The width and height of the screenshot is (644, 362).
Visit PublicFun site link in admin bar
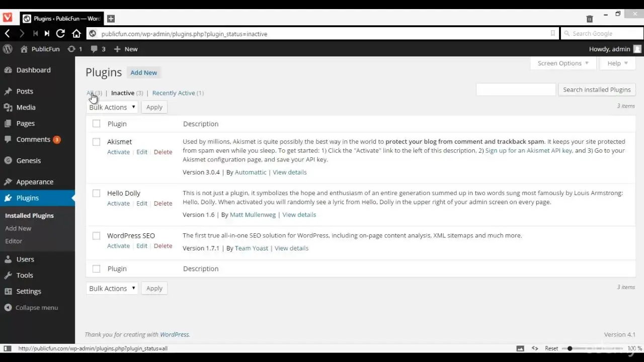(x=40, y=49)
